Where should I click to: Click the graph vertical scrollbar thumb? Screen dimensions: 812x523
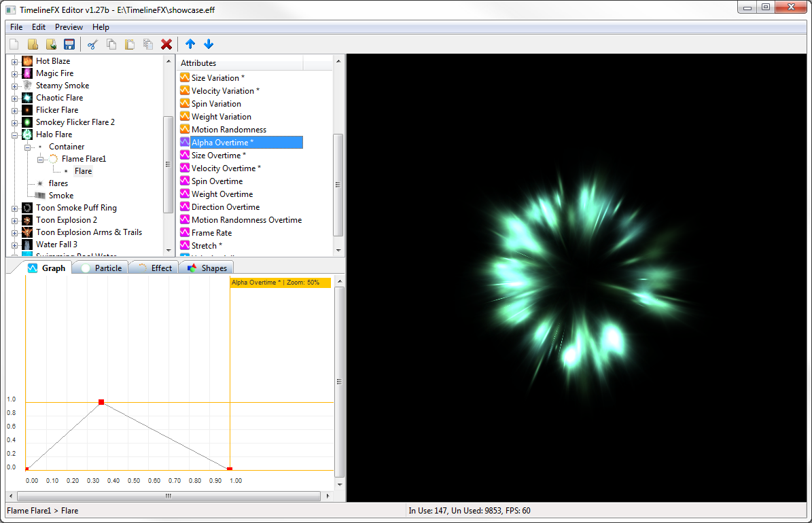339,382
